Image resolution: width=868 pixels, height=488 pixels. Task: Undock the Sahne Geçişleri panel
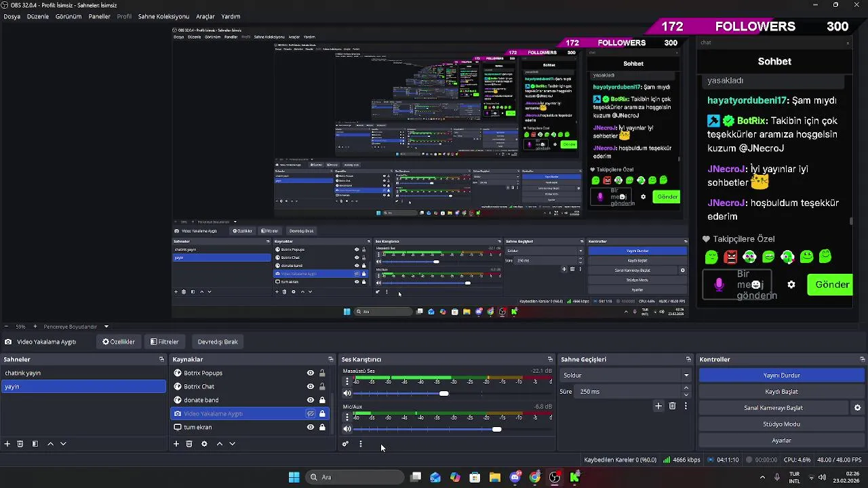(688, 359)
